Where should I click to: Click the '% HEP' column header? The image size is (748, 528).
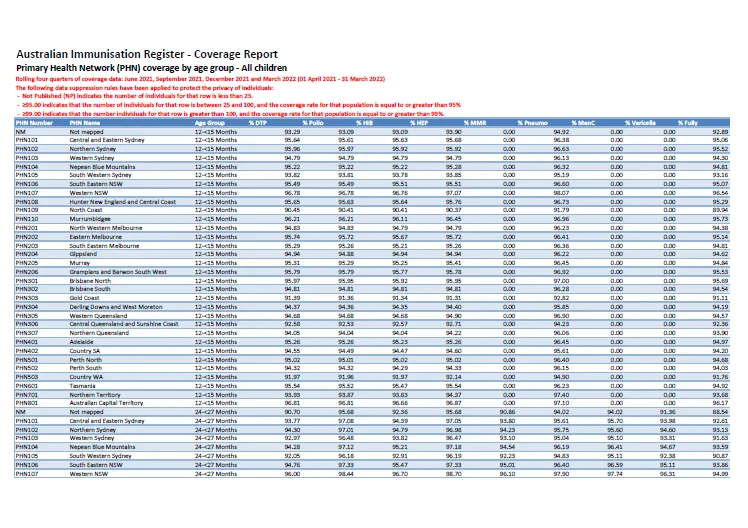point(419,123)
